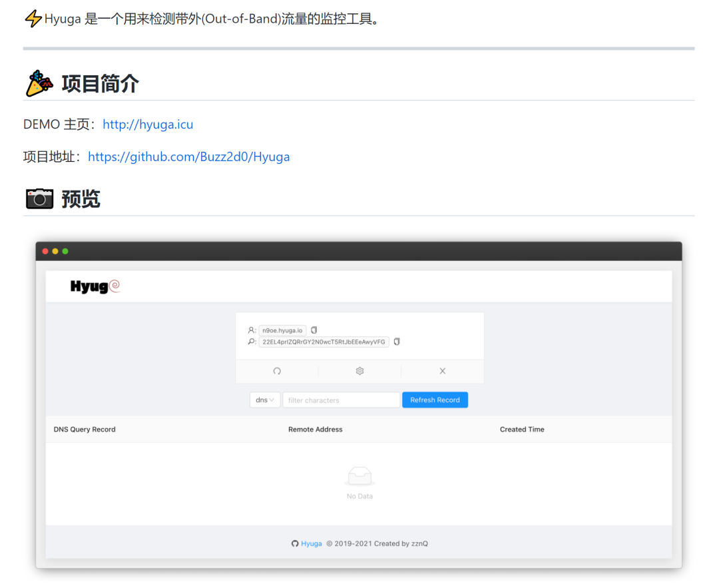Click the red traffic light dot
Image resolution: width=719 pixels, height=588 pixels.
coord(45,251)
